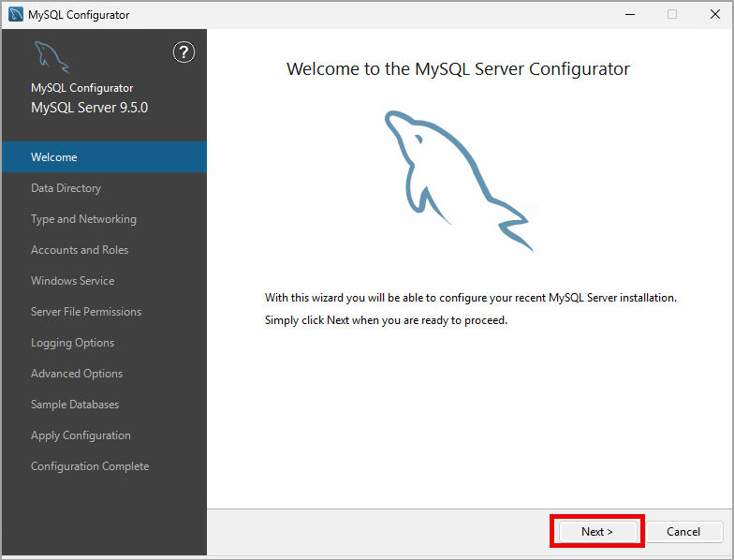Viewport: 734px width, 560px height.
Task: Click the large MySQL dolphin image
Action: 458,179
